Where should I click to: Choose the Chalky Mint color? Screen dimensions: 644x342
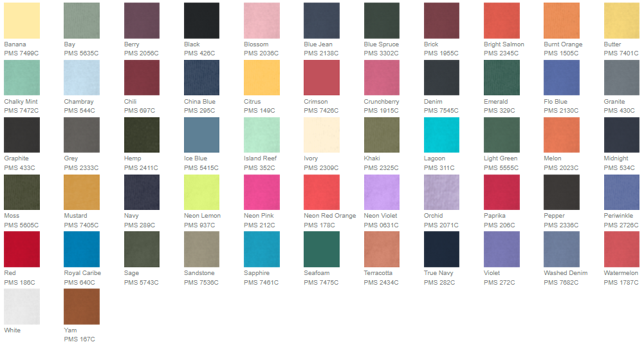[22, 78]
